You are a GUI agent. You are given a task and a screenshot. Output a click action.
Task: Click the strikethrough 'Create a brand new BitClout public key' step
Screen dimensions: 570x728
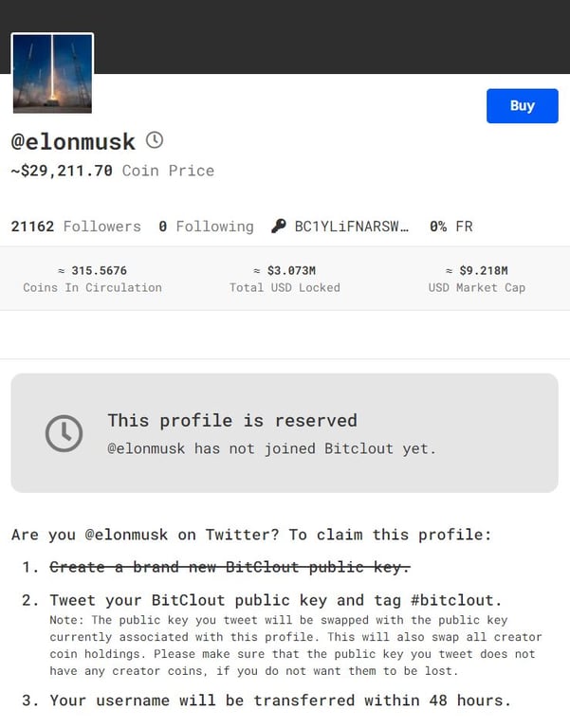230,567
